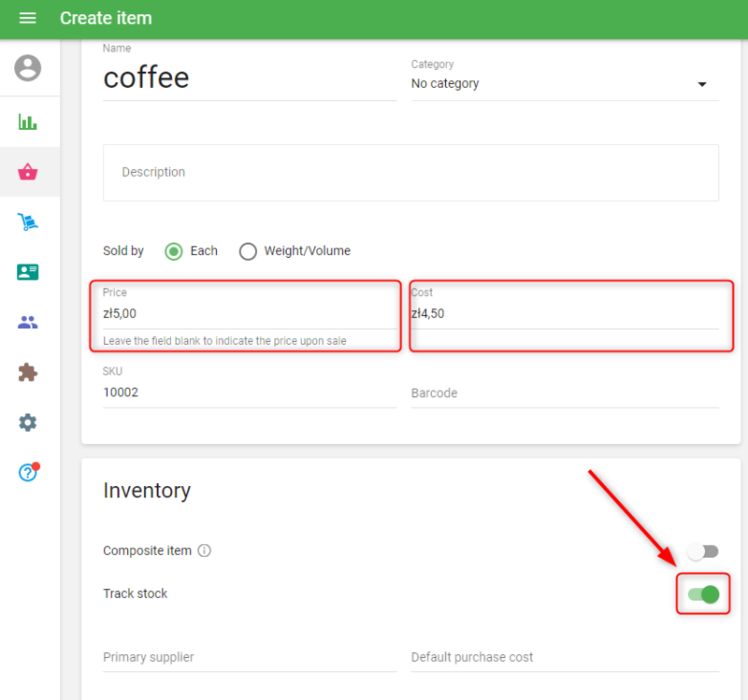Show Composite item info tooltip icon
Screen dimensions: 748x700
coord(205,550)
